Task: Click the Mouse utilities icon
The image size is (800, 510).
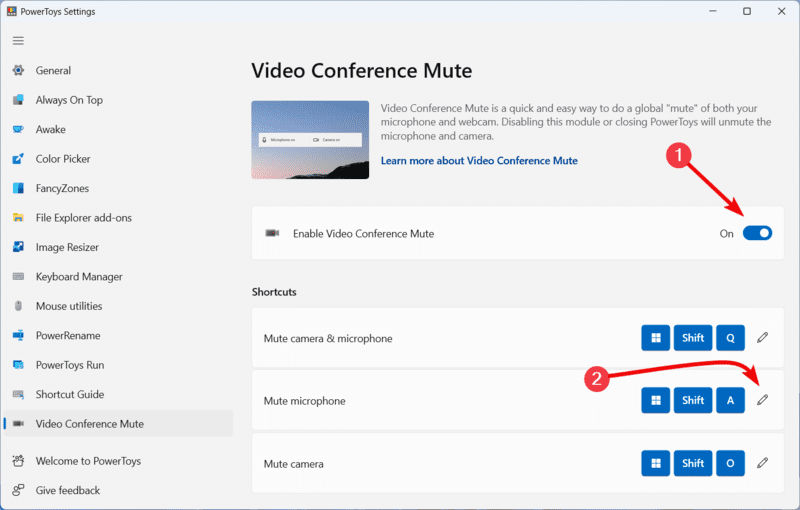Action: click(x=18, y=306)
